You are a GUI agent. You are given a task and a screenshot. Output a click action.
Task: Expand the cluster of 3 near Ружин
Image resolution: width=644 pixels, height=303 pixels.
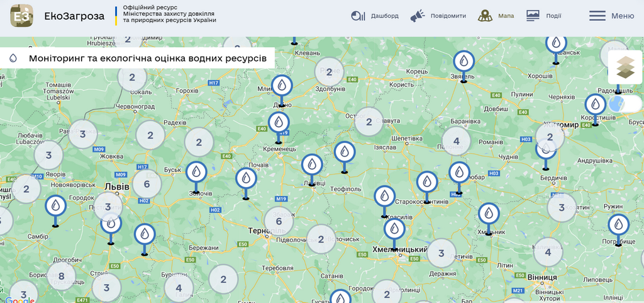click(x=562, y=208)
